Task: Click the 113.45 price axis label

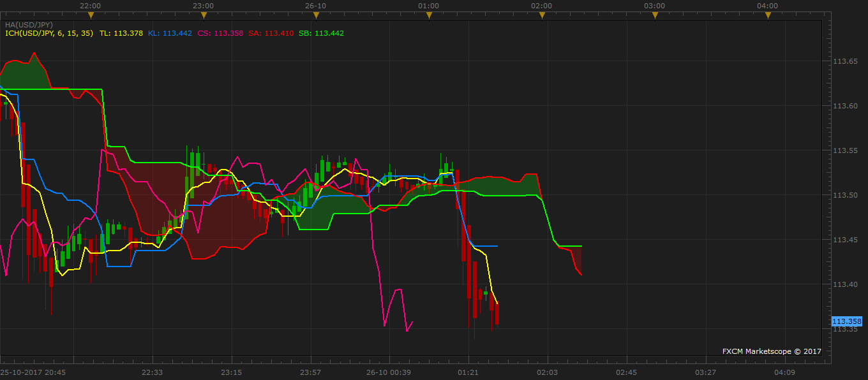Action: click(x=845, y=240)
